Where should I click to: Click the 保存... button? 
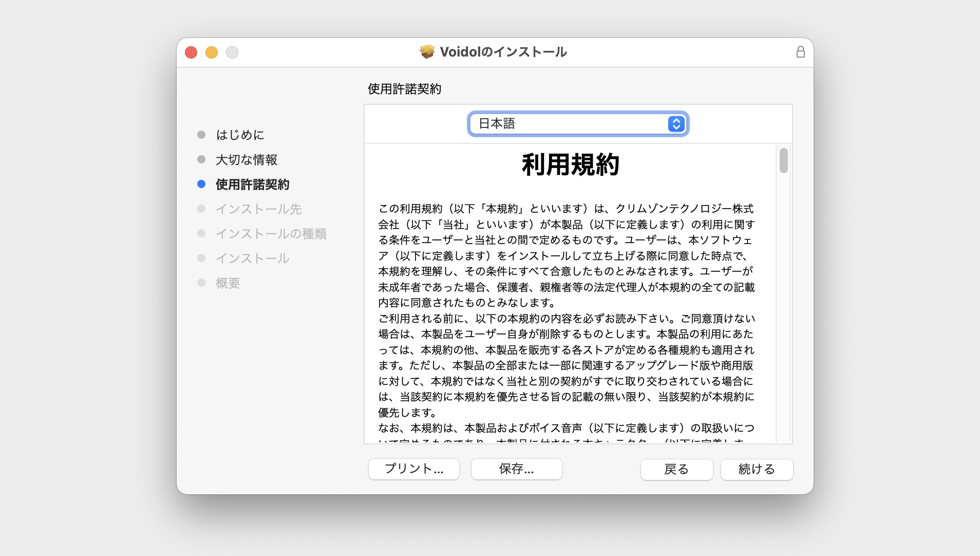click(516, 469)
